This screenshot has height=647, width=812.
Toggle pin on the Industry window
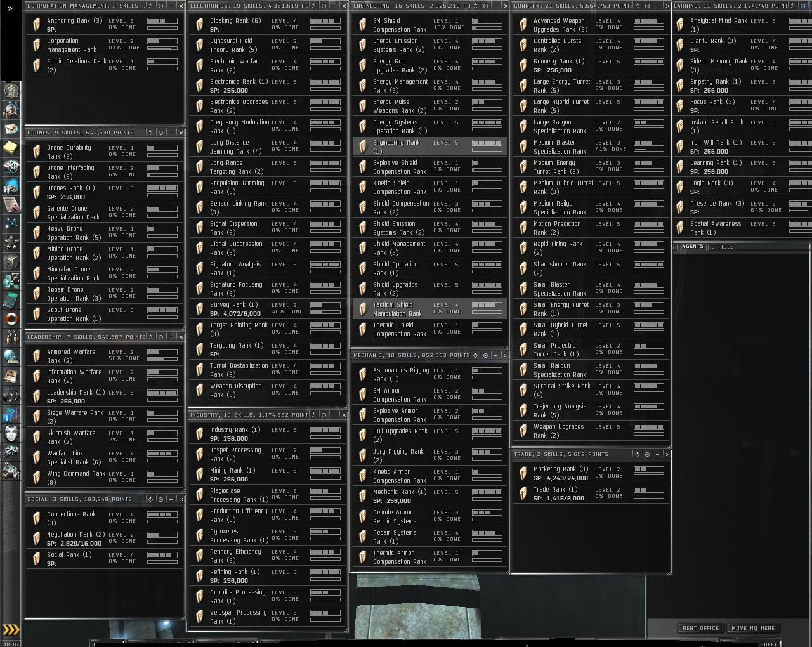point(324,415)
